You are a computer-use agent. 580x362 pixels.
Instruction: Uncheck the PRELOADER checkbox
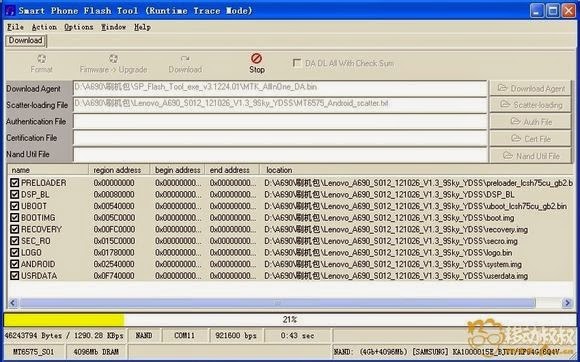pos(14,183)
